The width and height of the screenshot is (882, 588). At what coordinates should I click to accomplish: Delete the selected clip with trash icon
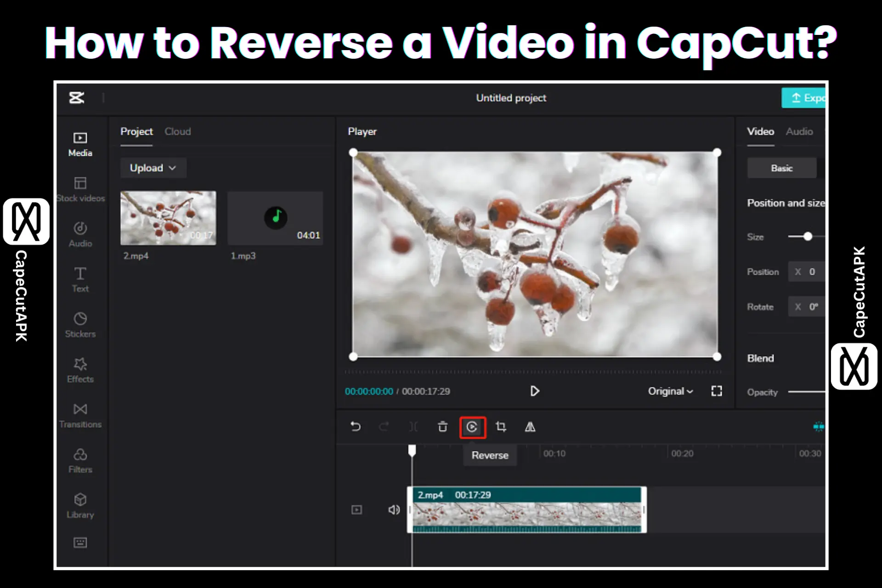coord(442,427)
